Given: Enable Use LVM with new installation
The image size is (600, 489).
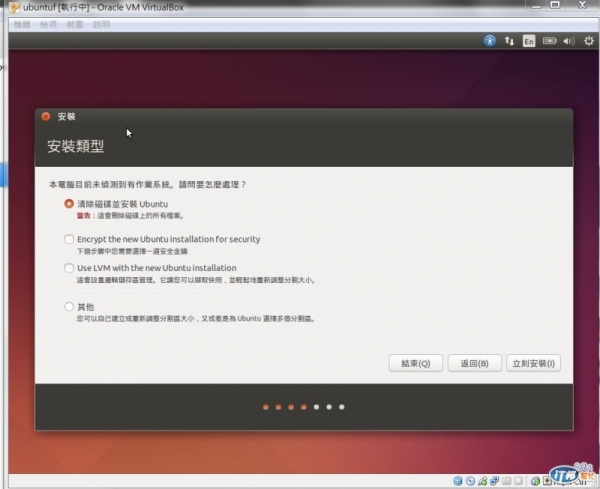Looking at the screenshot, I should (x=69, y=268).
